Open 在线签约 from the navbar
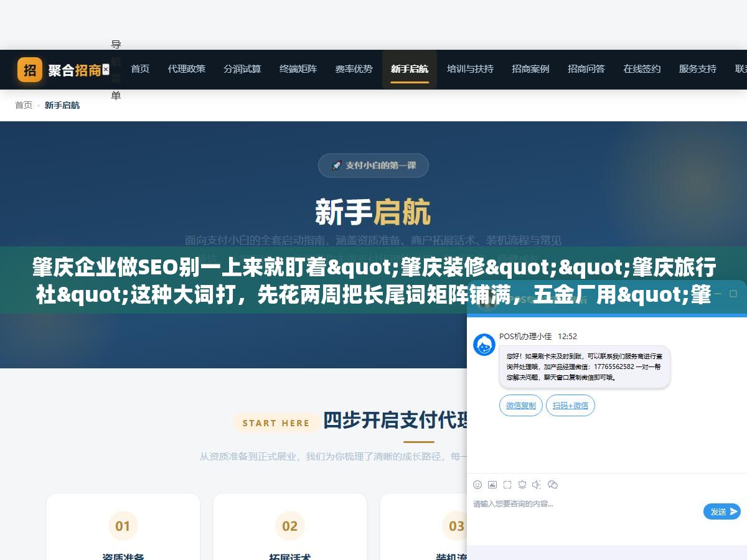This screenshot has width=747, height=560. click(642, 69)
